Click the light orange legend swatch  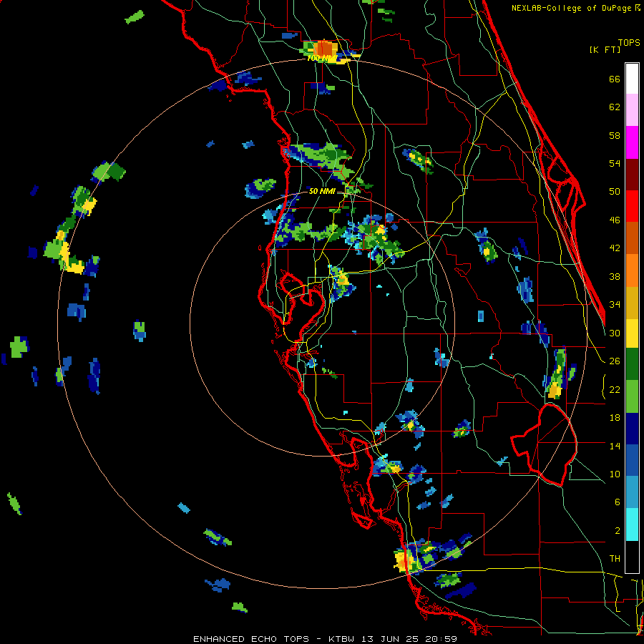coord(632,270)
